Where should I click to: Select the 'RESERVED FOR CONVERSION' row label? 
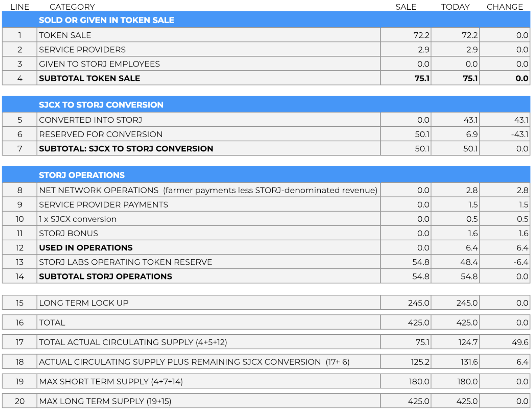coord(101,134)
